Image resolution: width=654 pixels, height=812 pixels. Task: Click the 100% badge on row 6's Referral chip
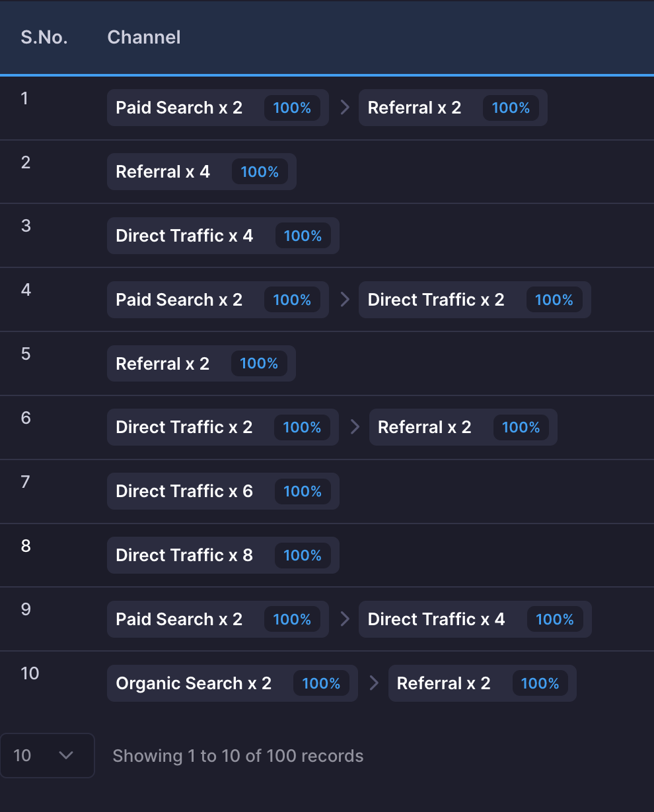[521, 427]
